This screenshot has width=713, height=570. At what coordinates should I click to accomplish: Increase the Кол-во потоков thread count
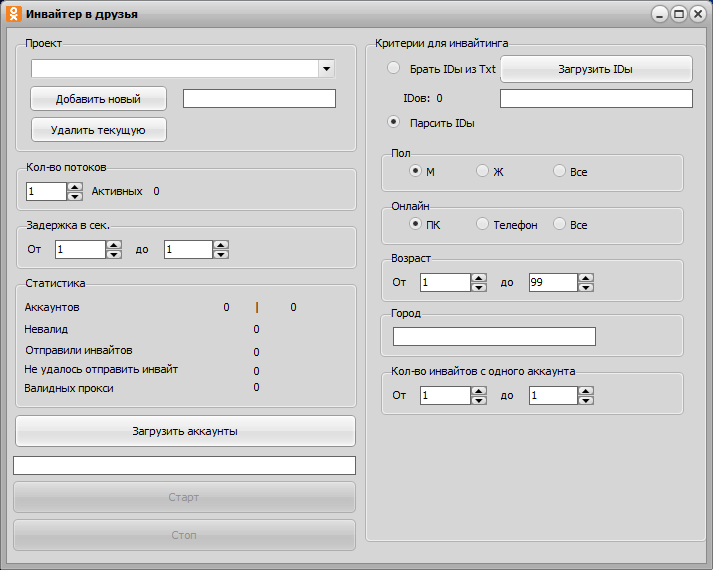tap(74, 186)
